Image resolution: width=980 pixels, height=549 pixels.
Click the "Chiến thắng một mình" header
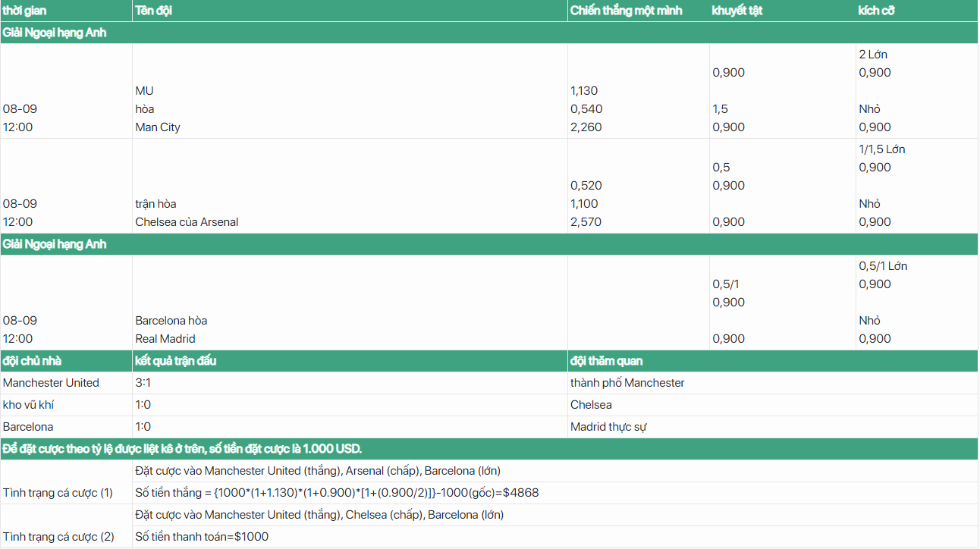tap(626, 11)
